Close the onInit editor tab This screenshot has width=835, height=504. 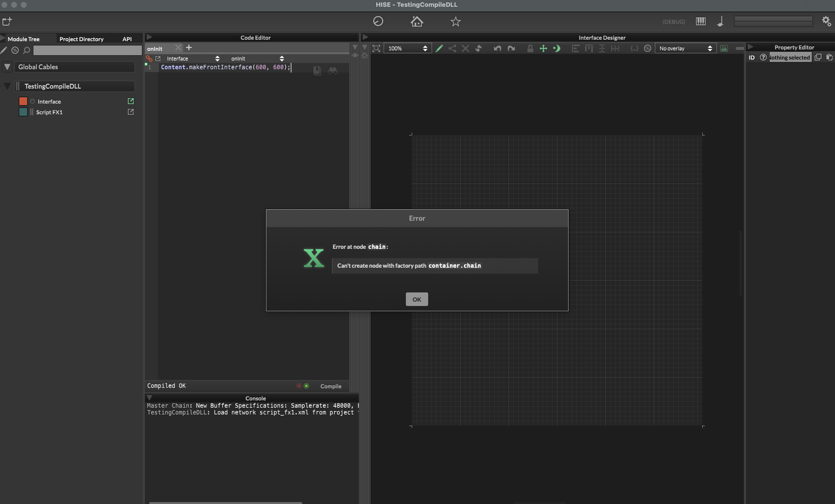coord(178,47)
